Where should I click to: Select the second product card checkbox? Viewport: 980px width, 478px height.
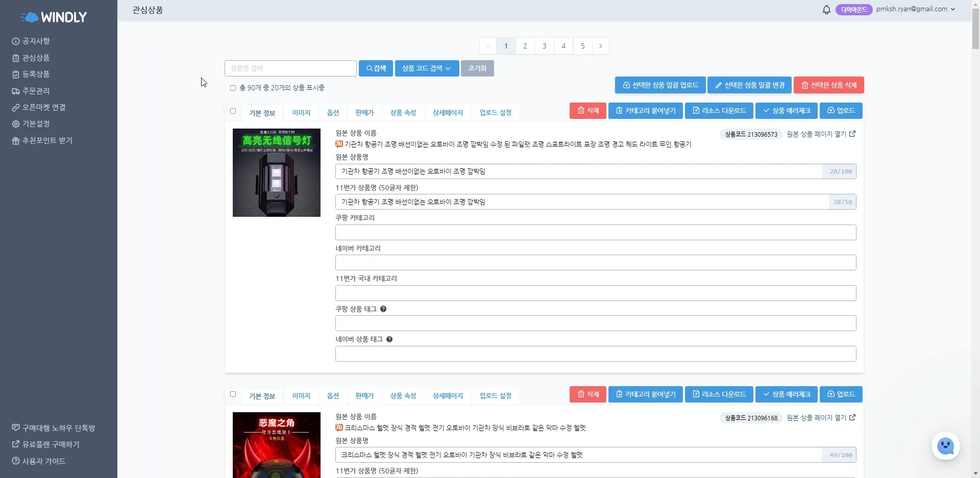coord(233,394)
